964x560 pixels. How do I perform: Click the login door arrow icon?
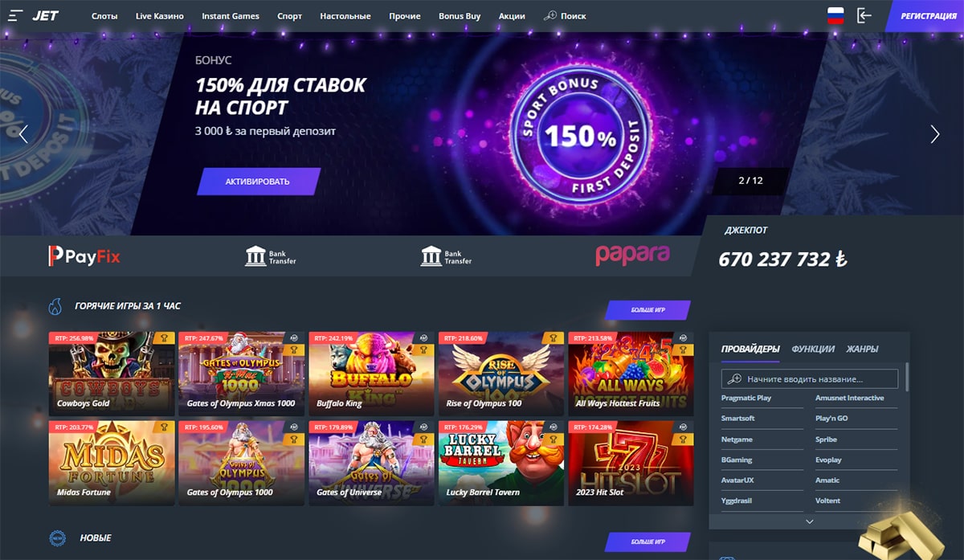[x=864, y=15]
